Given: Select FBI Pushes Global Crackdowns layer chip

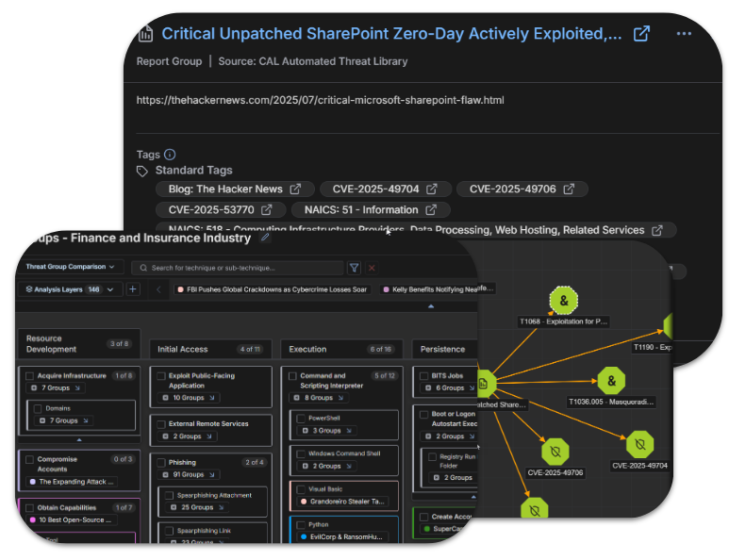Looking at the screenshot, I should 273,289.
